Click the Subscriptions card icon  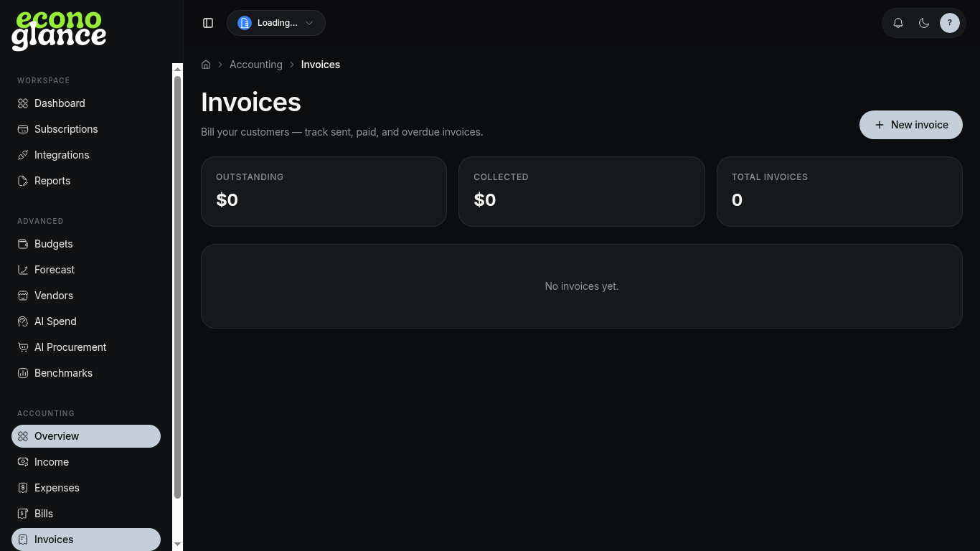coord(23,129)
